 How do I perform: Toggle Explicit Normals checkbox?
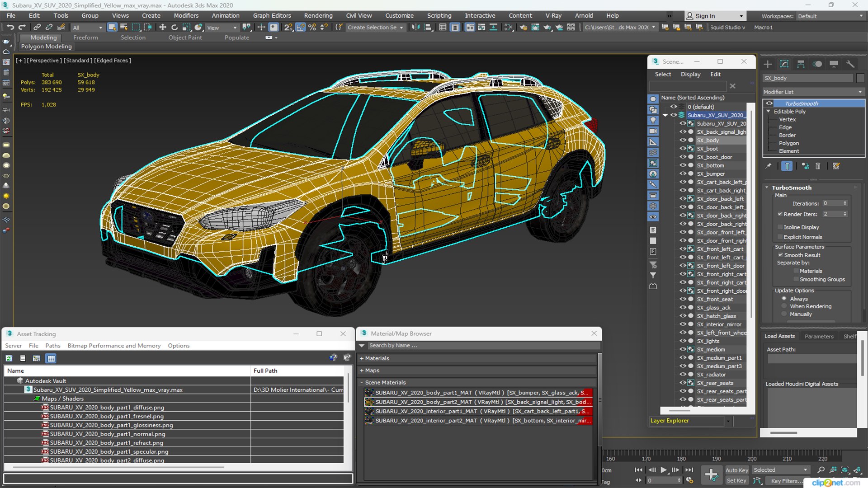coord(780,237)
